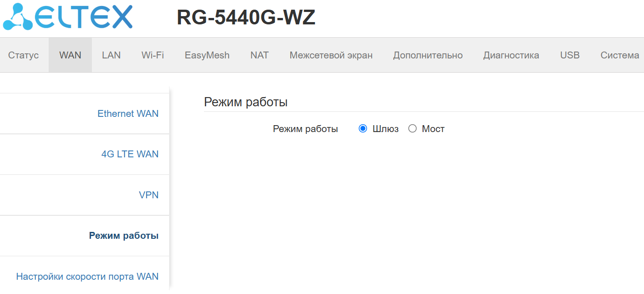Open the Система tab

tap(620, 55)
